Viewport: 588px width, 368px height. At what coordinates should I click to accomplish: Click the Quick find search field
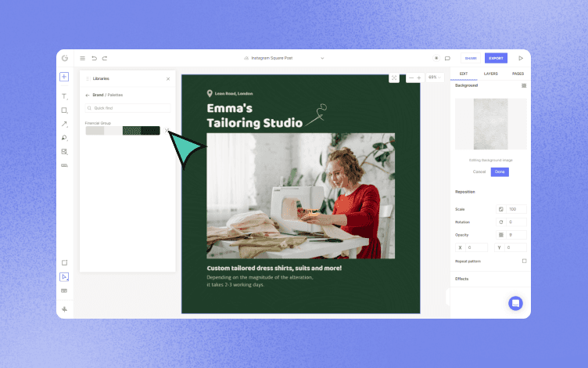coord(128,108)
